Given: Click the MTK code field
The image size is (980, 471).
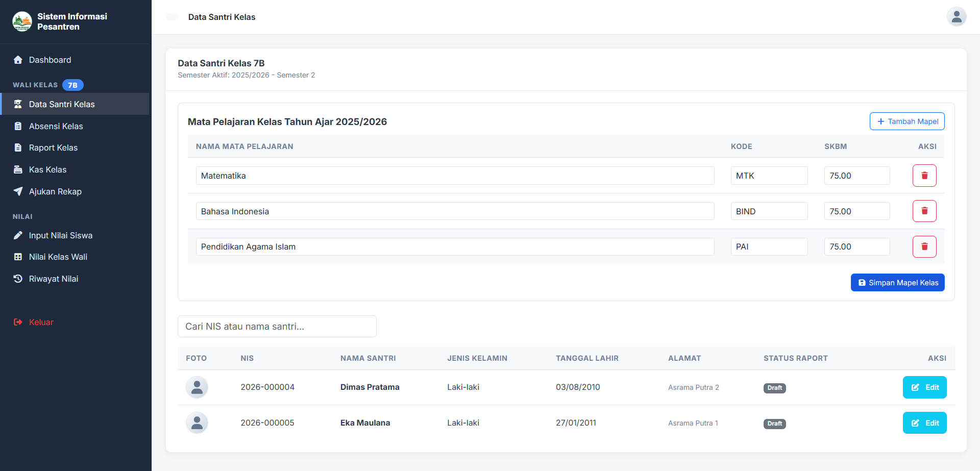Looking at the screenshot, I should click(x=769, y=176).
